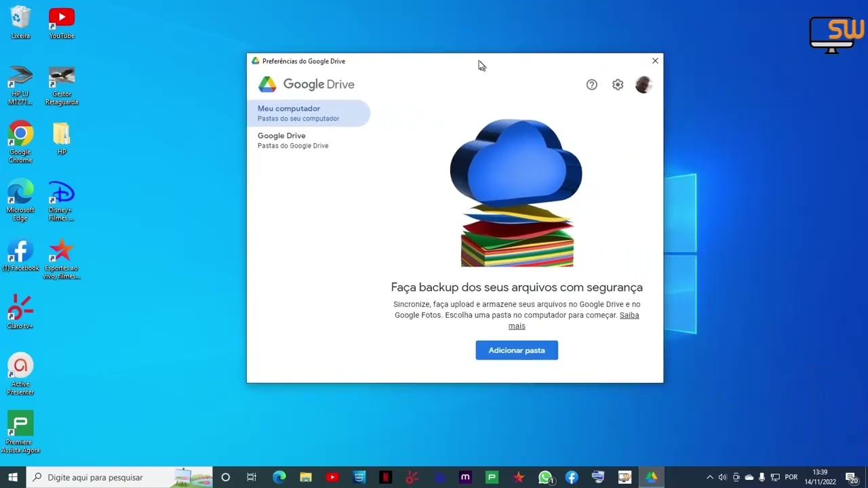868x488 pixels.
Task: Select the Claro tv+ desktop shortcut
Action: pyautogui.click(x=20, y=312)
